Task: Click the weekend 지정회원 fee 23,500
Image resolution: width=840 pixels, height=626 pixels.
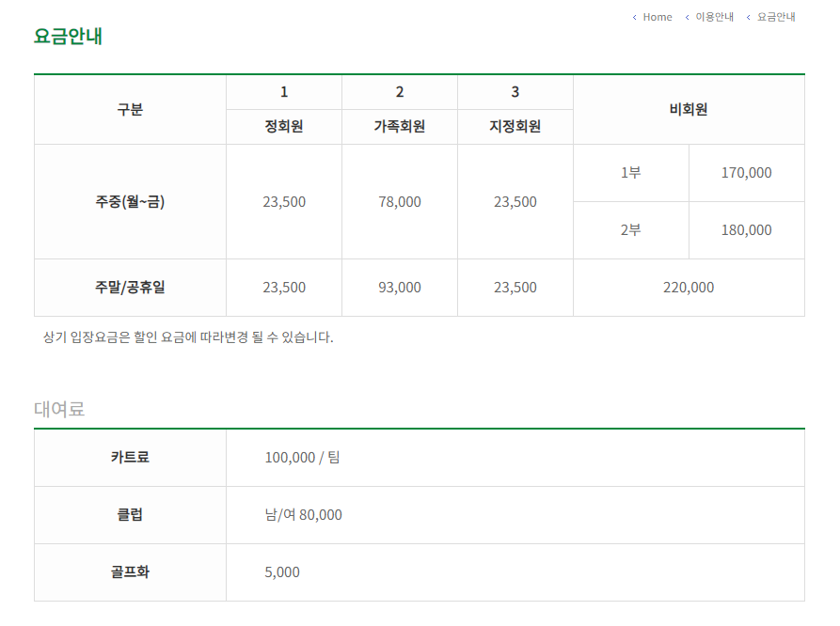Action: point(515,288)
